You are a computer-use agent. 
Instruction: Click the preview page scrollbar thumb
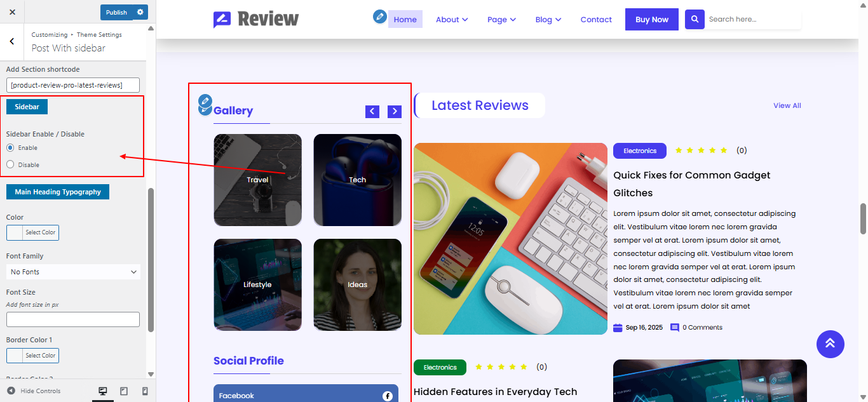pyautogui.click(x=863, y=219)
